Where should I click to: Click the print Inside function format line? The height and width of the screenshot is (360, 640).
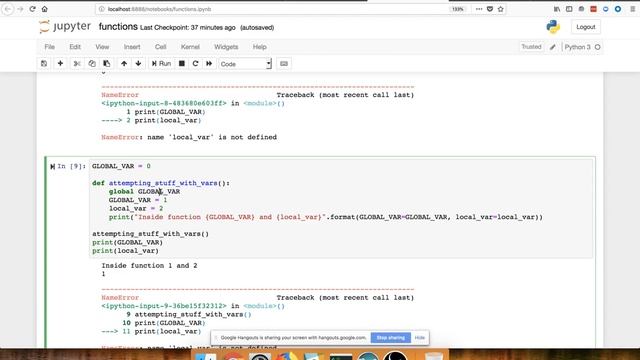coord(326,217)
